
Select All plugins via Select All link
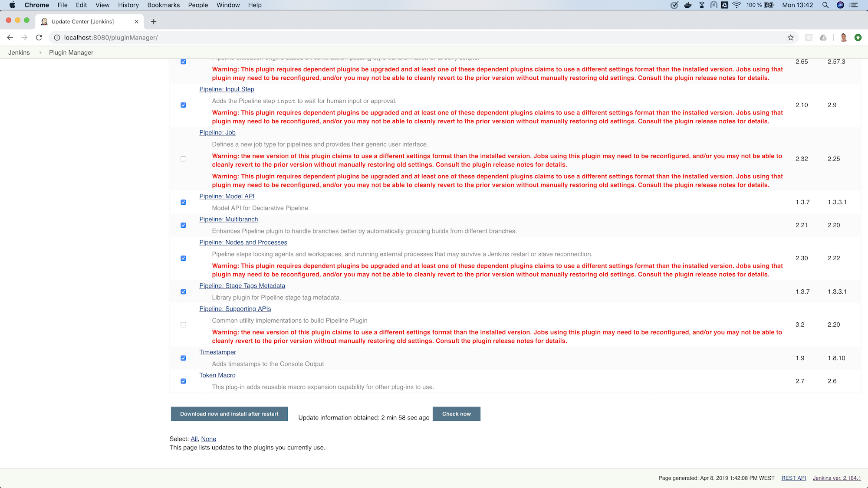coord(194,439)
